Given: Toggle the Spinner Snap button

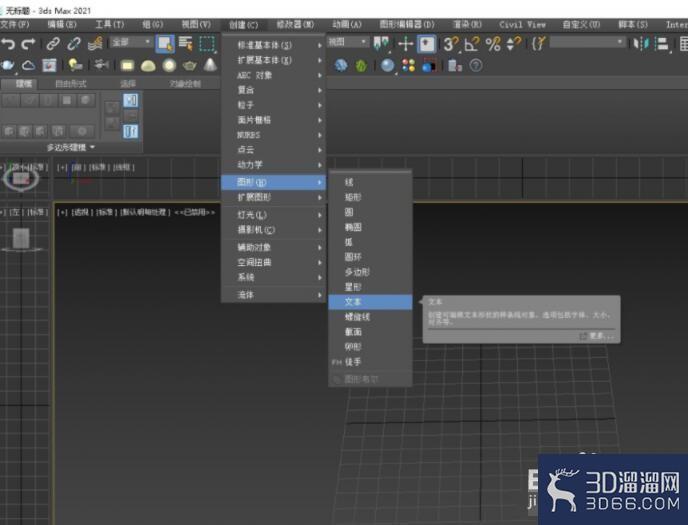Looking at the screenshot, I should click(x=514, y=44).
